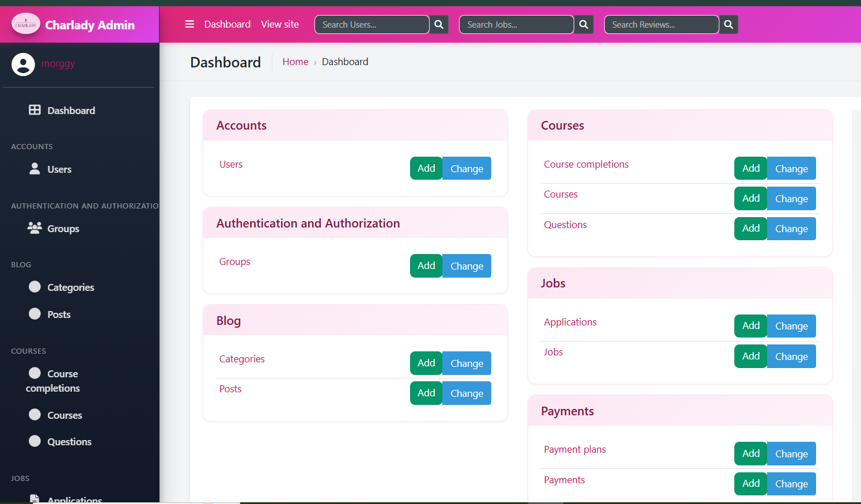Select the Dashboard grid icon in sidebar
861x504 pixels.
coord(35,110)
